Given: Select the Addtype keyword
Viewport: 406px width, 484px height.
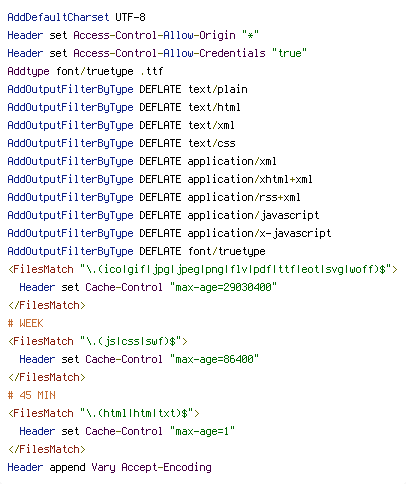Looking at the screenshot, I should pyautogui.click(x=28, y=71).
